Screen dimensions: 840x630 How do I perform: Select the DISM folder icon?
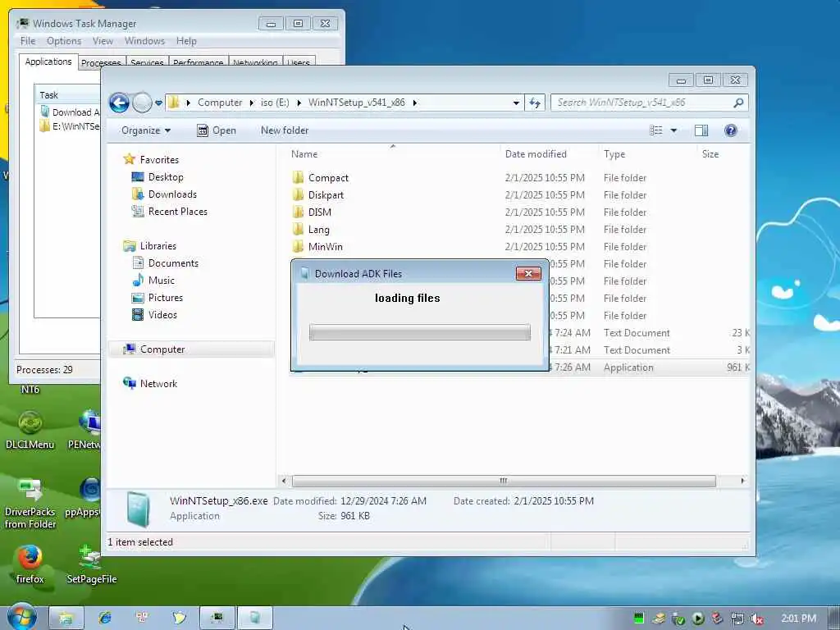click(299, 212)
